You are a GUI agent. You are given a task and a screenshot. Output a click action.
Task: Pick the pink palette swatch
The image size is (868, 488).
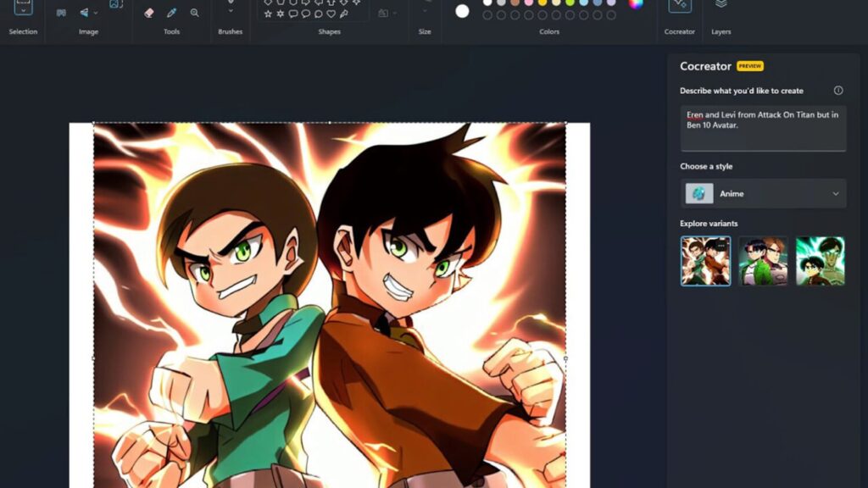click(x=529, y=3)
